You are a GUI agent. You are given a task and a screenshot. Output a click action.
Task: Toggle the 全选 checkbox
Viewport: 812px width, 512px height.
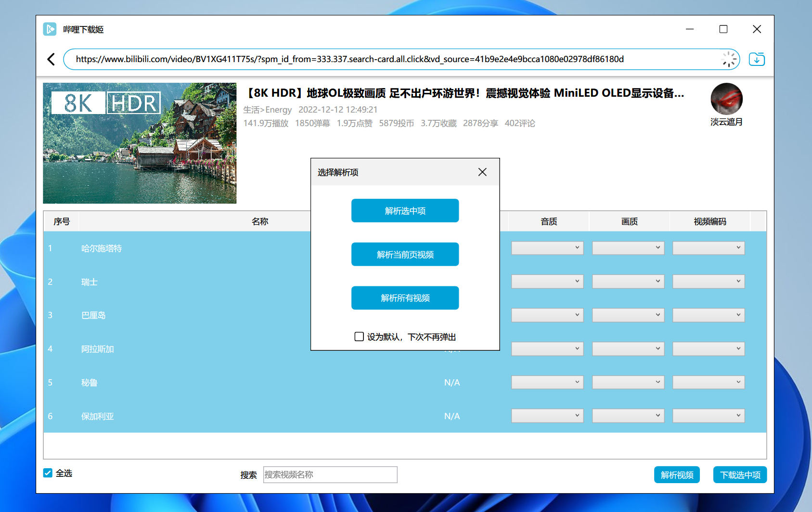tap(48, 473)
